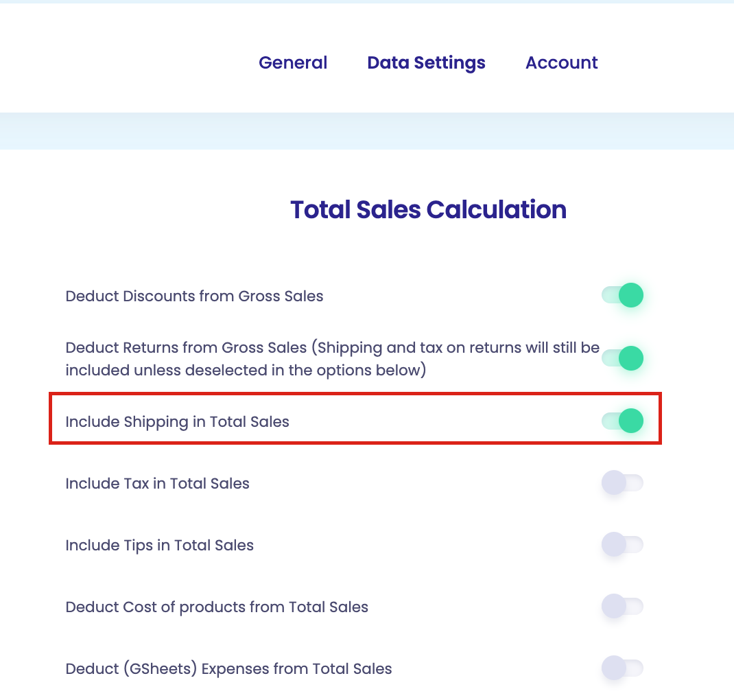The height and width of the screenshot is (700, 734).
Task: Turn on Include Tips in Total Sales
Action: (x=623, y=544)
